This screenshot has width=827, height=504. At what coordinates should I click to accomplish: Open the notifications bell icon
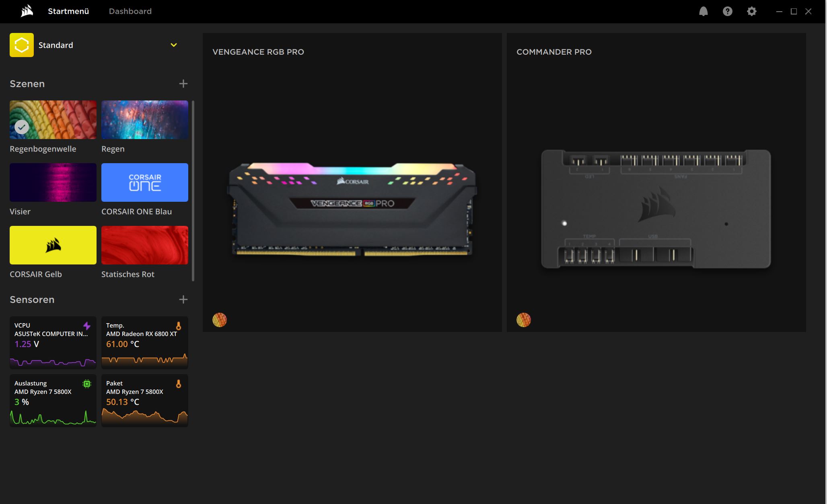click(703, 11)
